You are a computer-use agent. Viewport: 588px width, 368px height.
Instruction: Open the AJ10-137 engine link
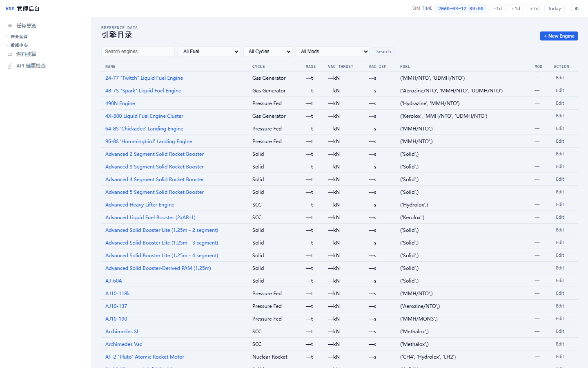(116, 306)
